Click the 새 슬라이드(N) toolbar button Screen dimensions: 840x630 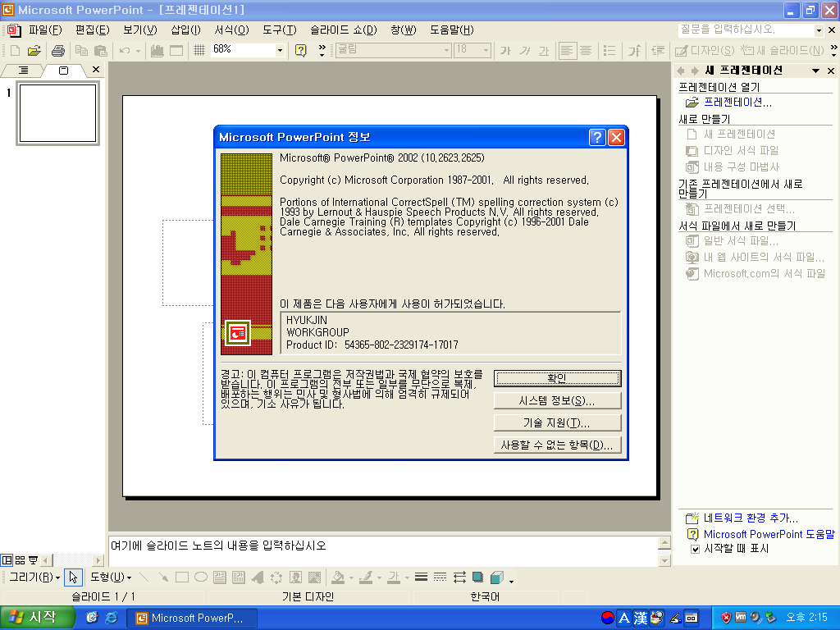783,50
